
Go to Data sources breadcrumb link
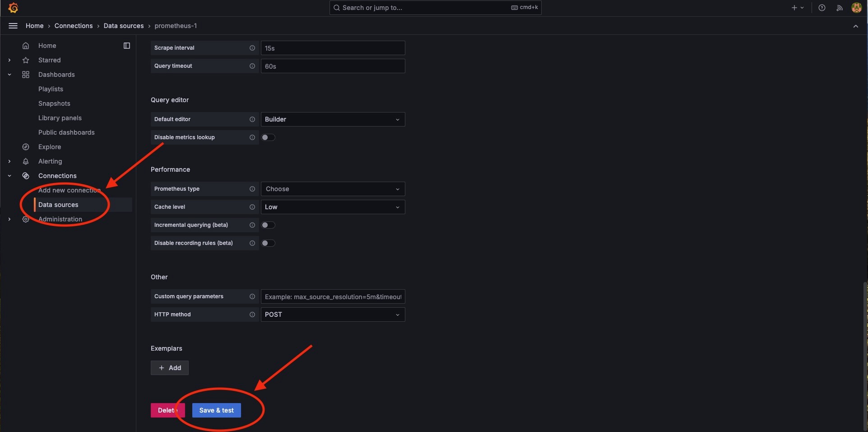point(124,26)
